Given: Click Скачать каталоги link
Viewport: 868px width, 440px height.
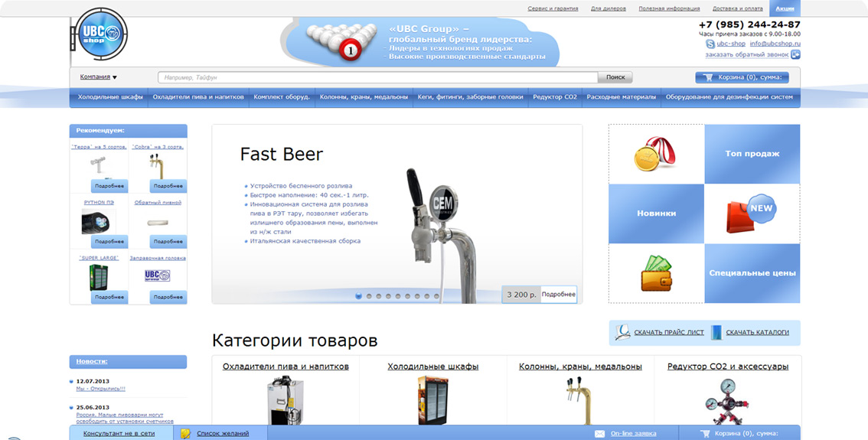Looking at the screenshot, I should [x=757, y=332].
